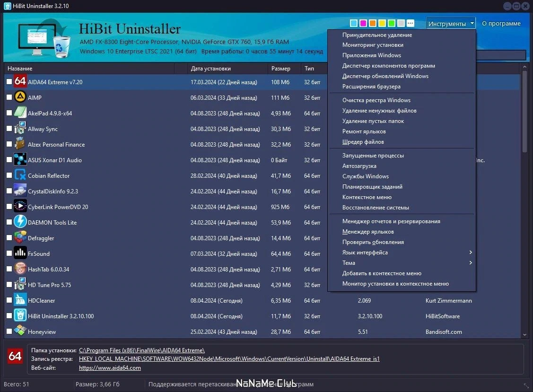Click the Honeyview icon
Screen dimensions: 533x392
click(20, 331)
